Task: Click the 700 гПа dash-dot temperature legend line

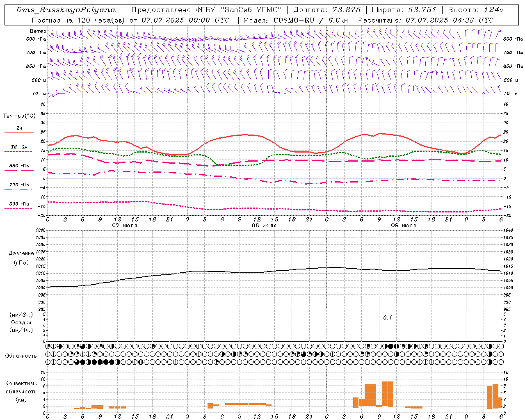Action: tap(19, 189)
